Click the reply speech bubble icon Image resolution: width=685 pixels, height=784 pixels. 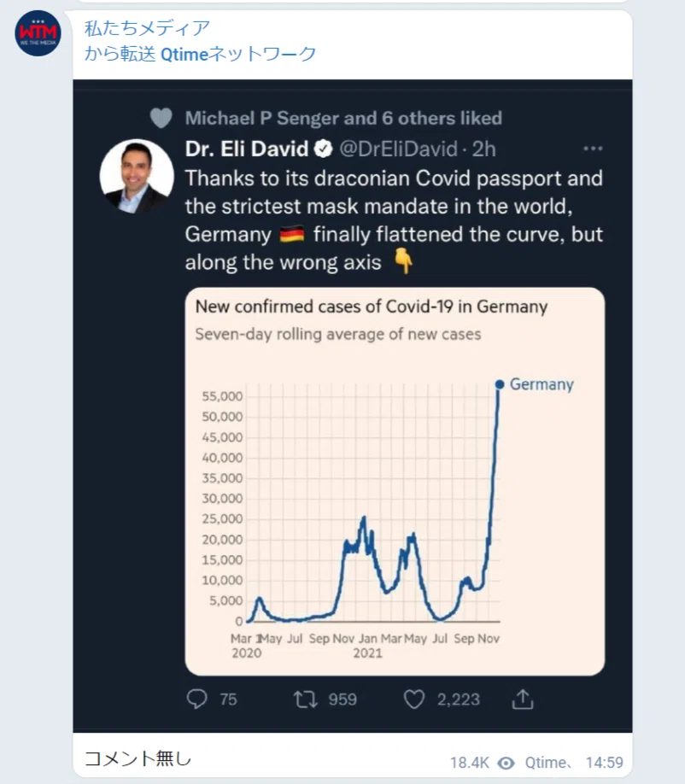click(x=197, y=699)
